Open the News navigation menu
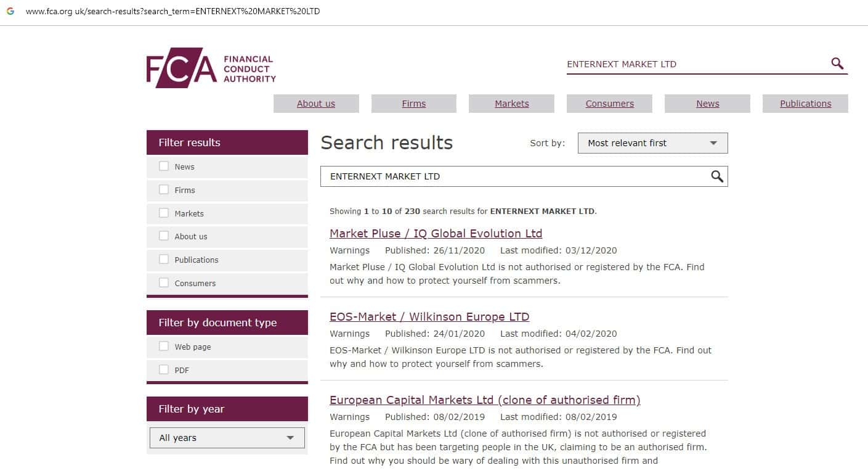This screenshot has height=473, width=868. [708, 104]
